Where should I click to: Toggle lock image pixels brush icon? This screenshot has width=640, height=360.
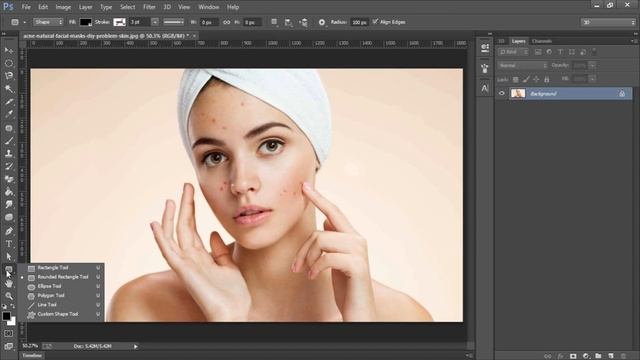coord(526,79)
